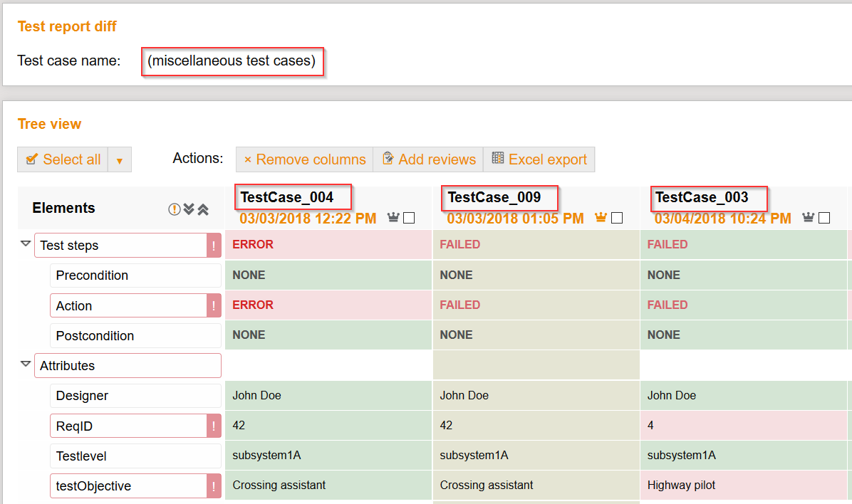This screenshot has height=504, width=852.
Task: Click the expand-all double-chevron icon
Action: coord(189,208)
